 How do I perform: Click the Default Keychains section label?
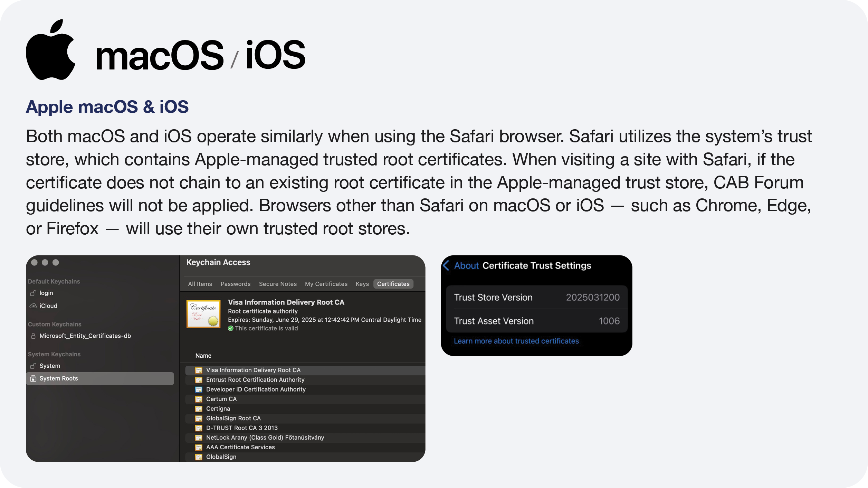click(x=54, y=282)
